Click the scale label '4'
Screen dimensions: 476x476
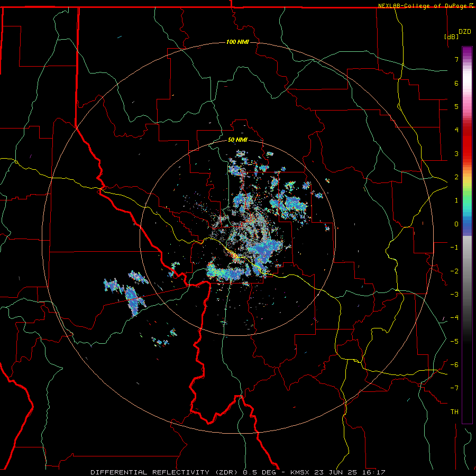click(456, 130)
